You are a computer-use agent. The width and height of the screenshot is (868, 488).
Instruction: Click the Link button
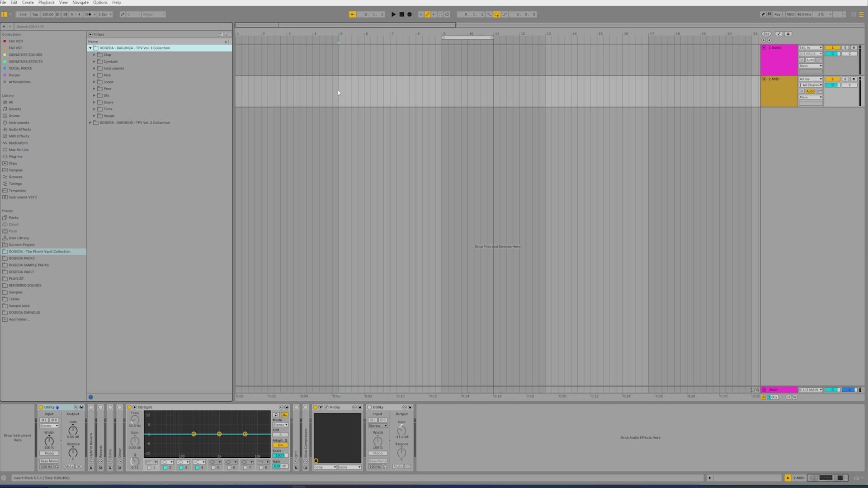click(x=23, y=14)
